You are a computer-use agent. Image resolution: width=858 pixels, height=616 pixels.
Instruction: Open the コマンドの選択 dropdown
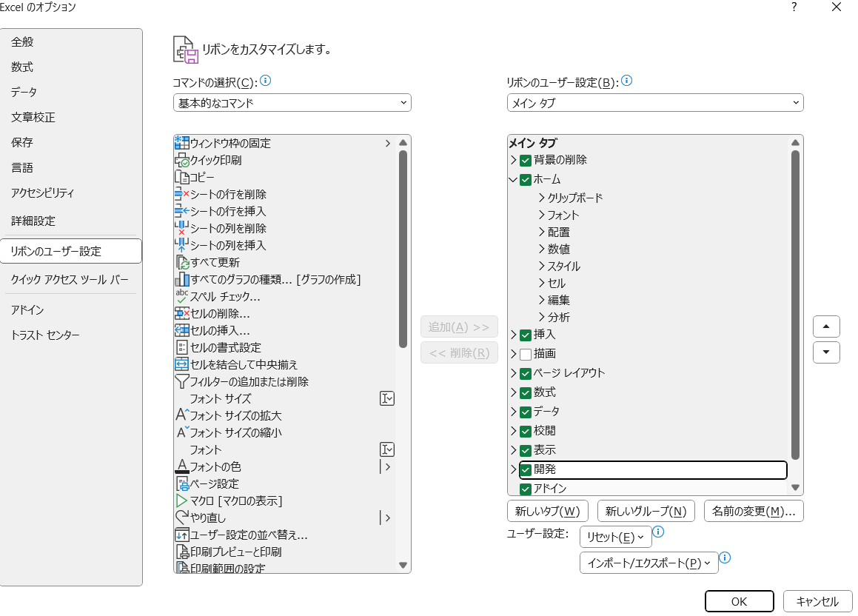[x=292, y=103]
